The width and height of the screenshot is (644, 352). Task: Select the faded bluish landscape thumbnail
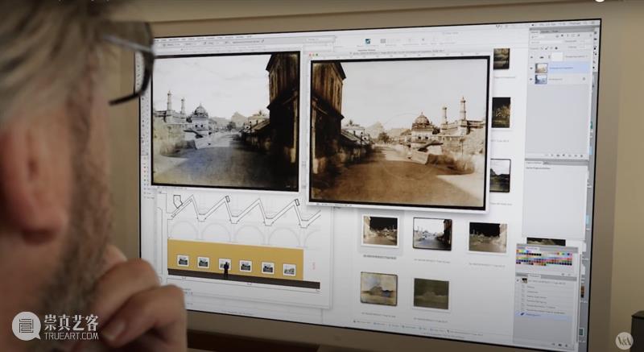pyautogui.click(x=378, y=288)
